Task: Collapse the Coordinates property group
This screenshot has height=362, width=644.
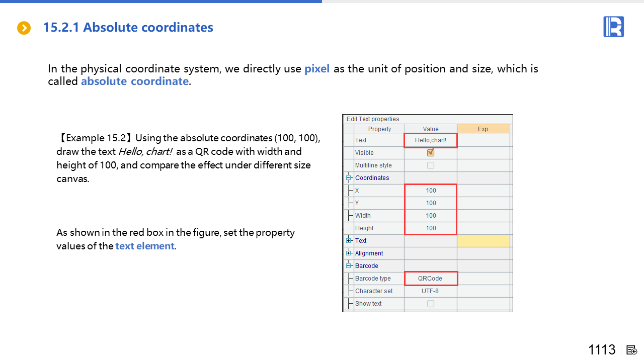Action: [x=349, y=178]
